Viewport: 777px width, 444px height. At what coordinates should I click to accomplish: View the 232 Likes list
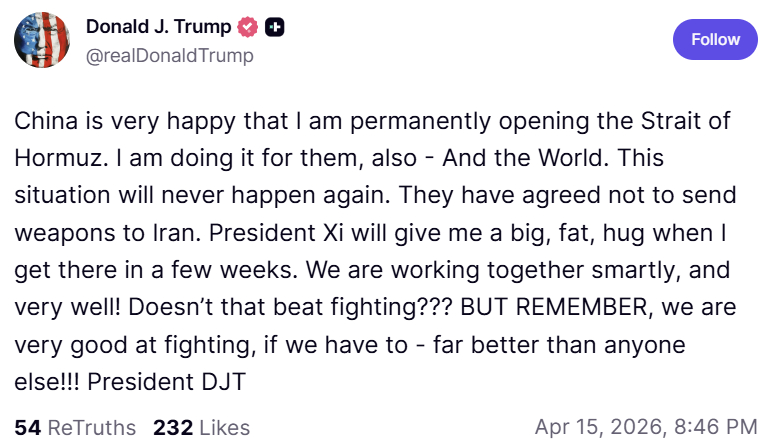click(x=201, y=427)
